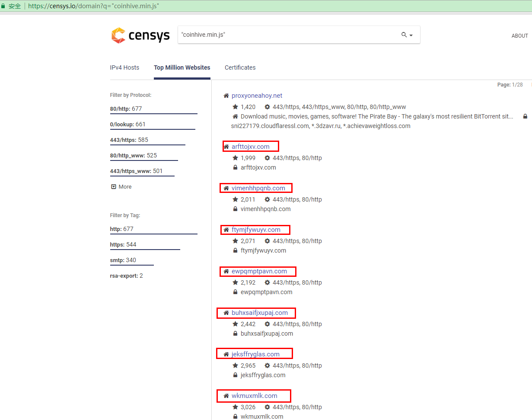Open the vimenhhpqnb.com result link

[258, 188]
